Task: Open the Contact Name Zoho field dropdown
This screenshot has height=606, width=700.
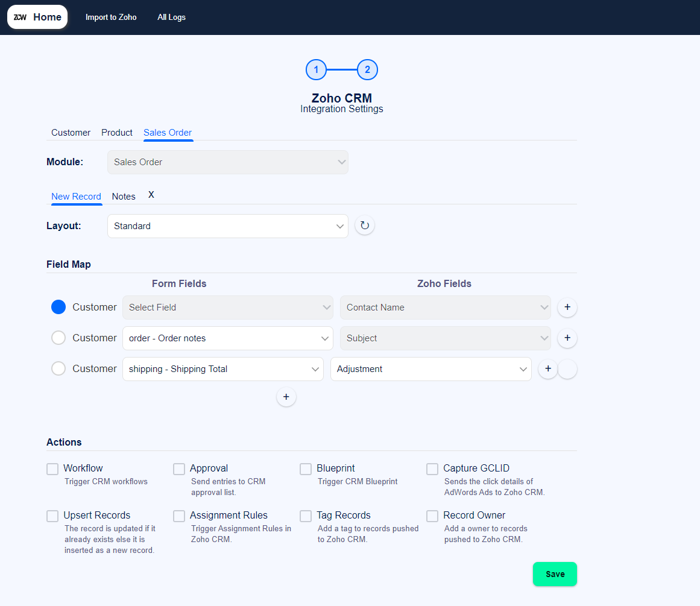Action: (445, 308)
